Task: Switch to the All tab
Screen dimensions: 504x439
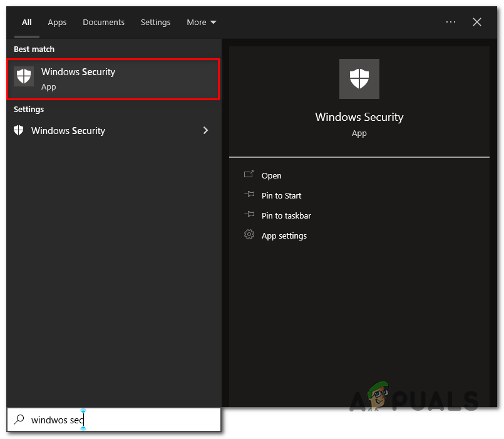Action: [27, 22]
